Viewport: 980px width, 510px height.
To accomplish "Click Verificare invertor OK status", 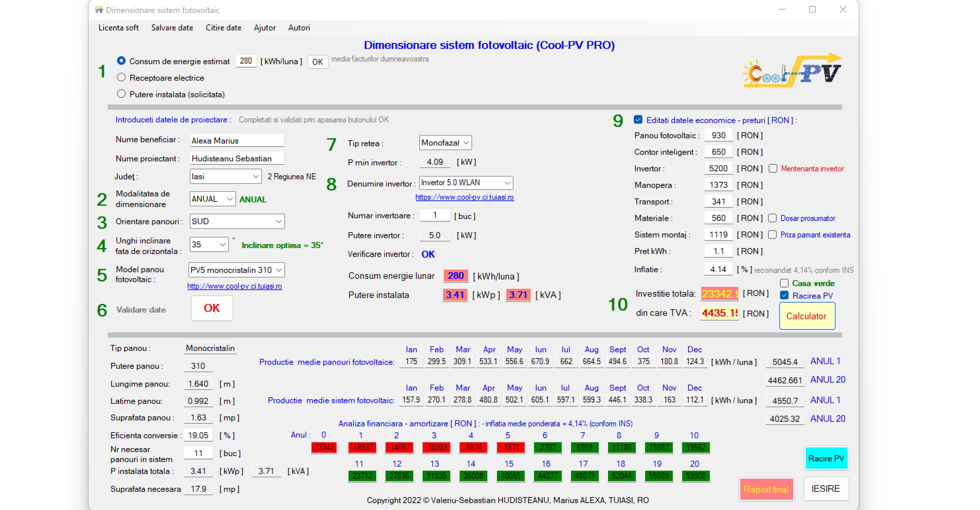I will 428,254.
